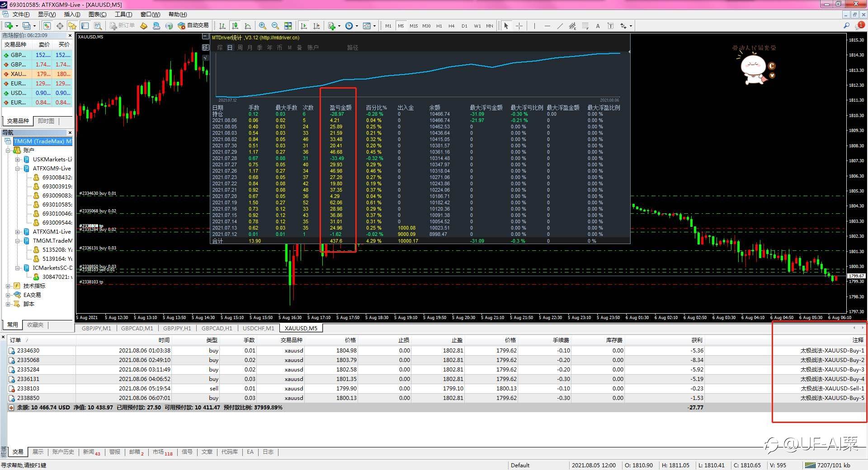Screen dimensions: 868x470
Task: Open the 账户历史 terminal tab
Action: tap(63, 452)
